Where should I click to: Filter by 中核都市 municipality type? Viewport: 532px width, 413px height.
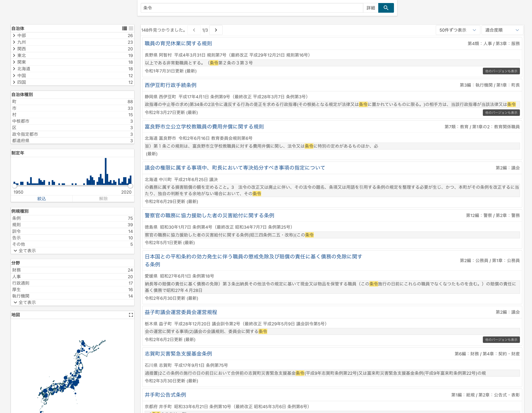(73, 121)
